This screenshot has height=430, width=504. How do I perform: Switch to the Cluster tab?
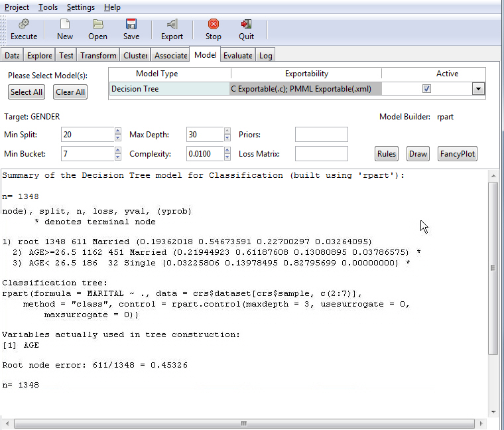(135, 56)
